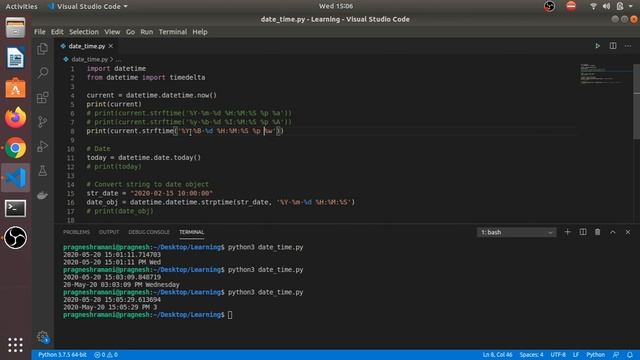This screenshot has height=360, width=640.
Task: Launch Firefox from dock
Action: click(16, 118)
